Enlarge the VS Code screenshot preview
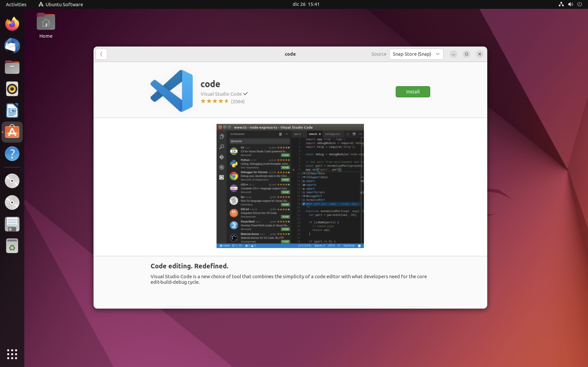588x367 pixels. 290,186
